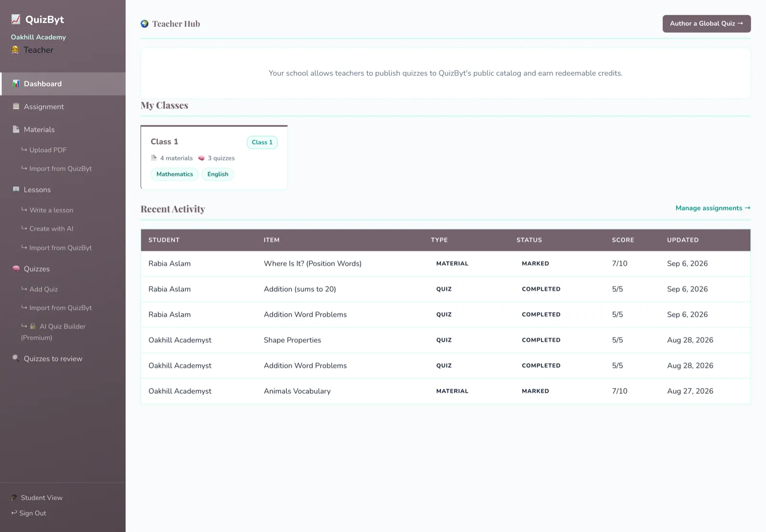Click the Addition (sums to 20) item
The image size is (766, 532).
300,289
